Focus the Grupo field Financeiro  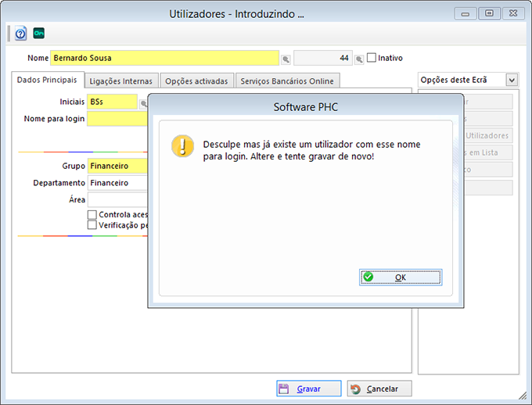click(x=117, y=166)
